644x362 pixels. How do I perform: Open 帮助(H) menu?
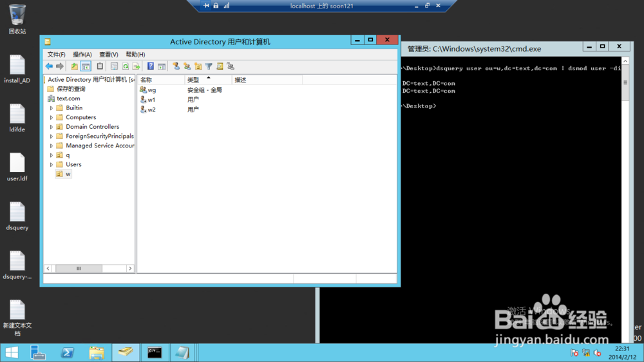coord(135,54)
